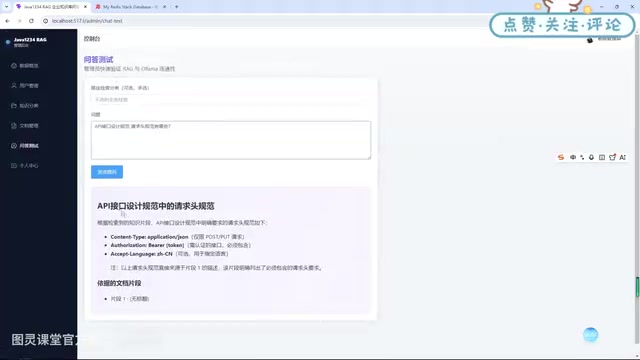Minimize the browser window
Image resolution: width=640 pixels, height=360 pixels.
click(601, 7)
